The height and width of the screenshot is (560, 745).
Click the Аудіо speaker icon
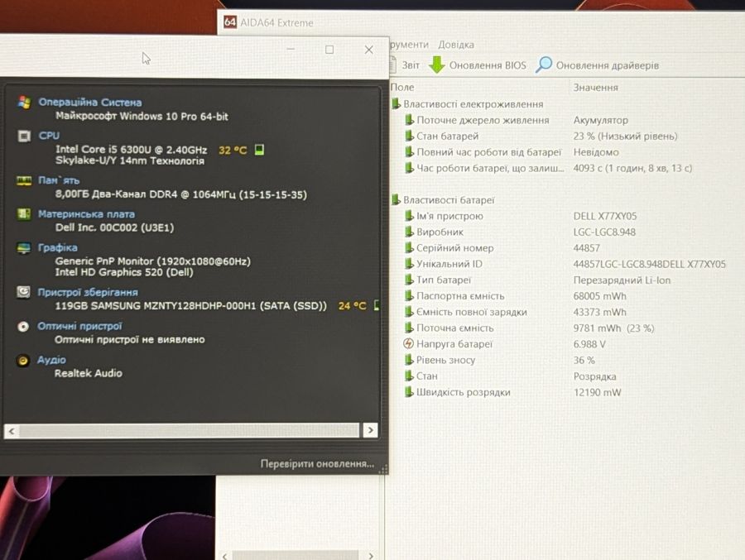coord(22,361)
